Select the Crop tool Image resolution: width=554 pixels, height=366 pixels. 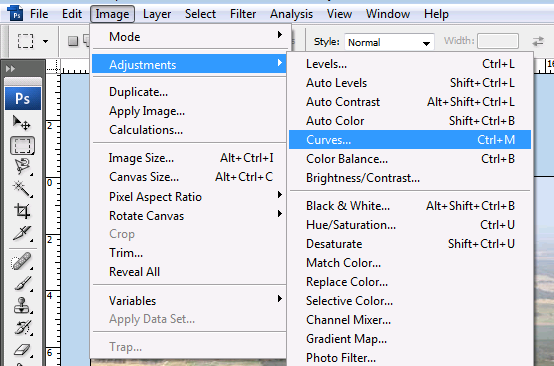(x=22, y=211)
